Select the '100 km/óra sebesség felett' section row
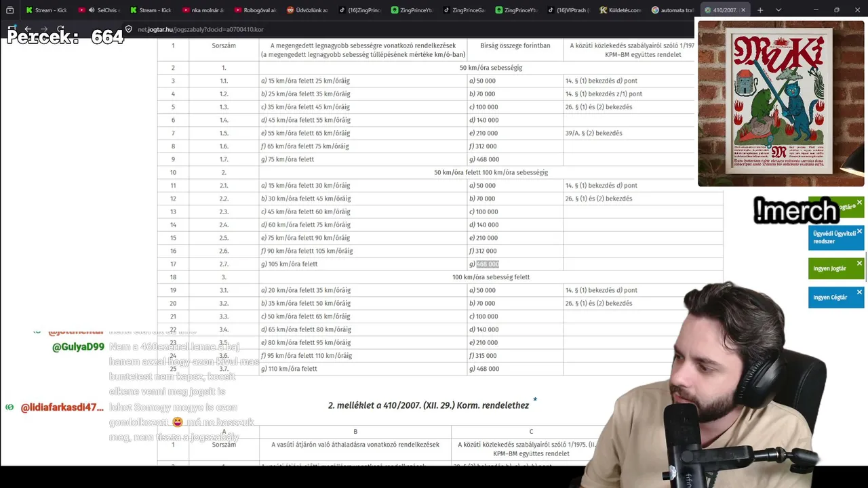868x488 pixels. coord(491,277)
